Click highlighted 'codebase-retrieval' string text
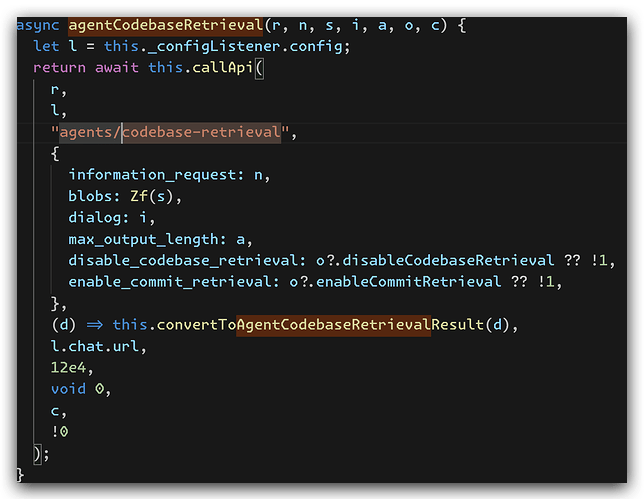This screenshot has width=644, height=499. point(202,132)
